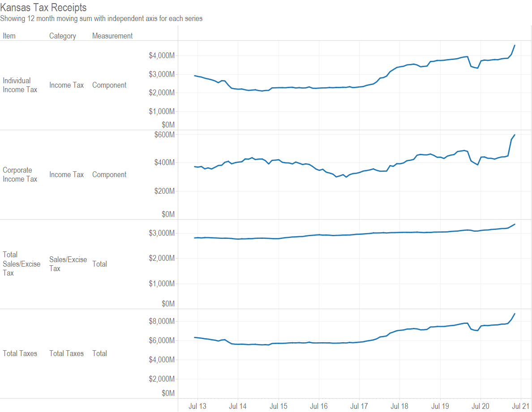Click the Measurement column header

pos(112,36)
